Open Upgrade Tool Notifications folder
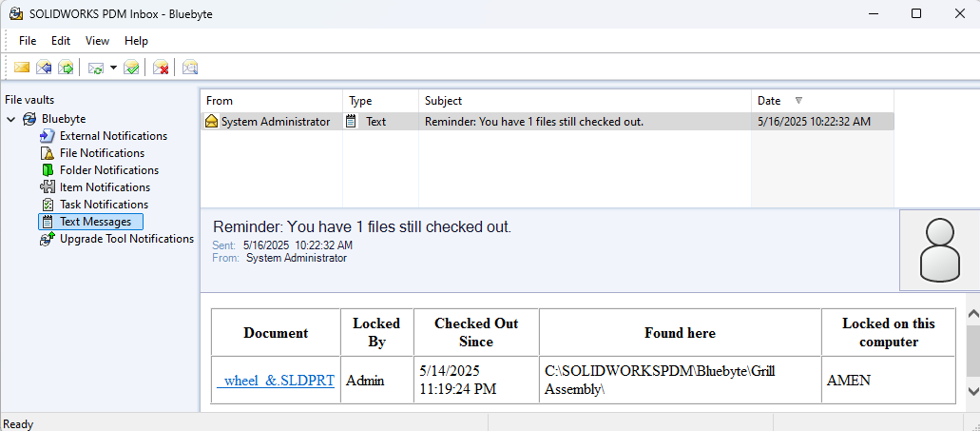The height and width of the screenshot is (431, 980). (126, 238)
